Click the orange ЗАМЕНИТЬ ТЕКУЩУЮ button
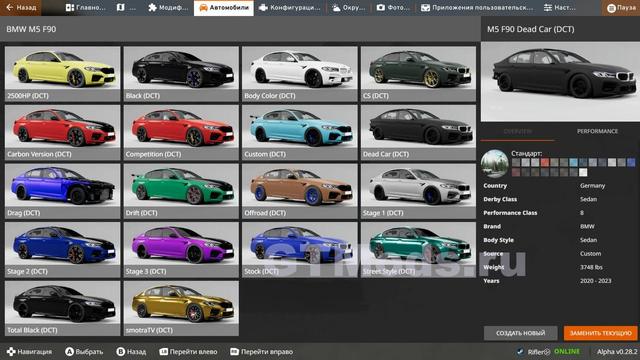 coord(600,333)
